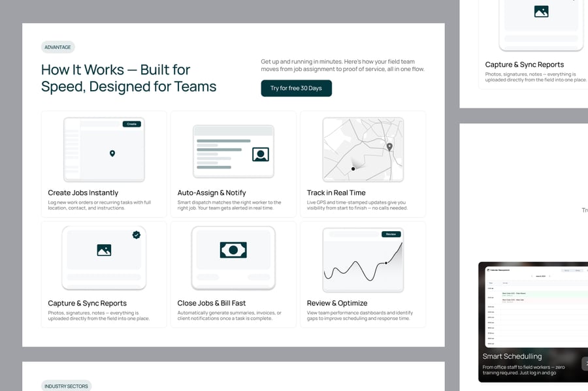Go to previous month in calendar preview
Viewport: 588px width, 391px height.
[531, 277]
